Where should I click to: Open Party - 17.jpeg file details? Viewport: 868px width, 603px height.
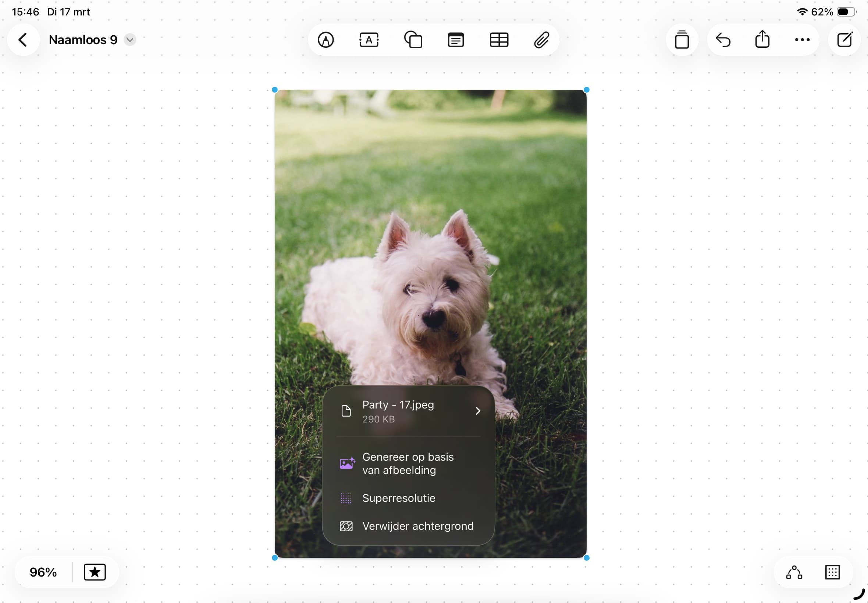coord(409,411)
